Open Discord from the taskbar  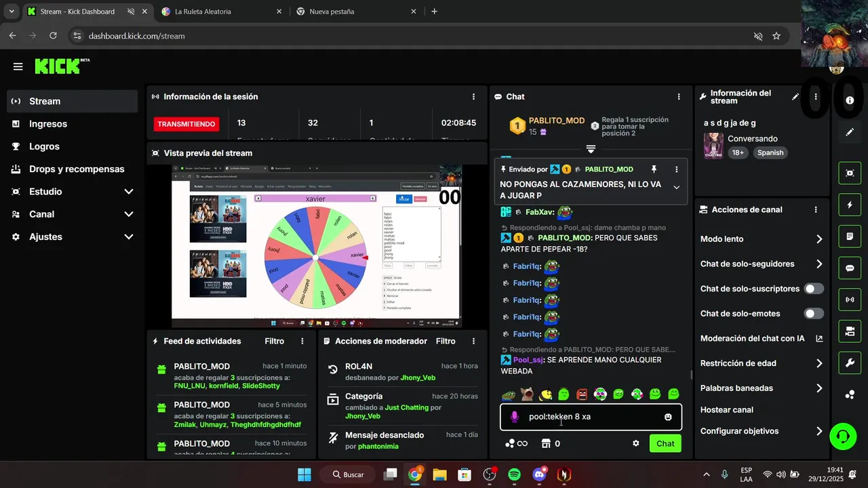click(540, 474)
